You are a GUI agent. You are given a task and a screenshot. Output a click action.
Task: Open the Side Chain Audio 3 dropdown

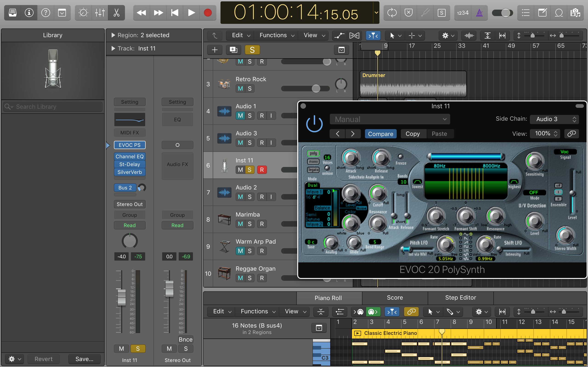click(x=554, y=119)
